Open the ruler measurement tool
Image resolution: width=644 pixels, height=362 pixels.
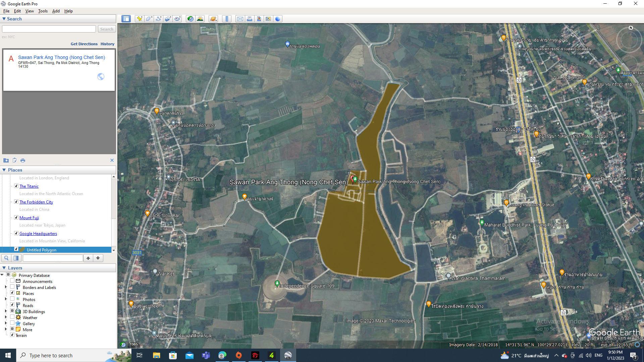pyautogui.click(x=227, y=19)
